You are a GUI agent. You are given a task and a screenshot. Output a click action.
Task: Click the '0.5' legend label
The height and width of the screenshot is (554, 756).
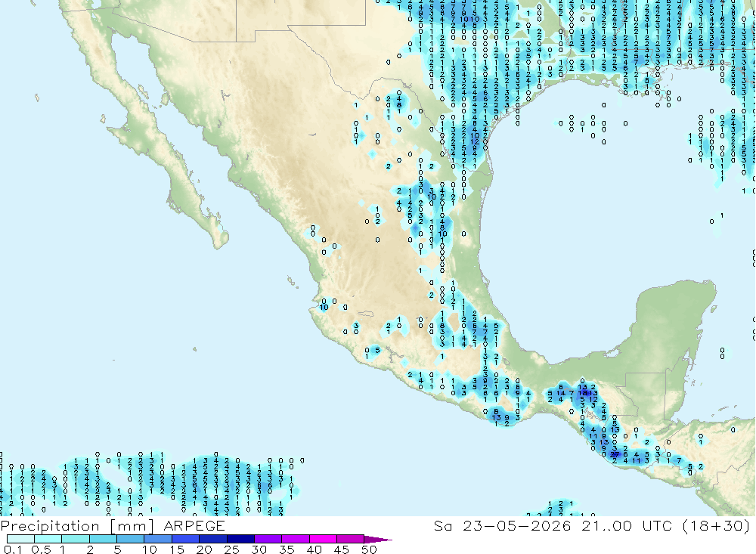tap(41, 549)
